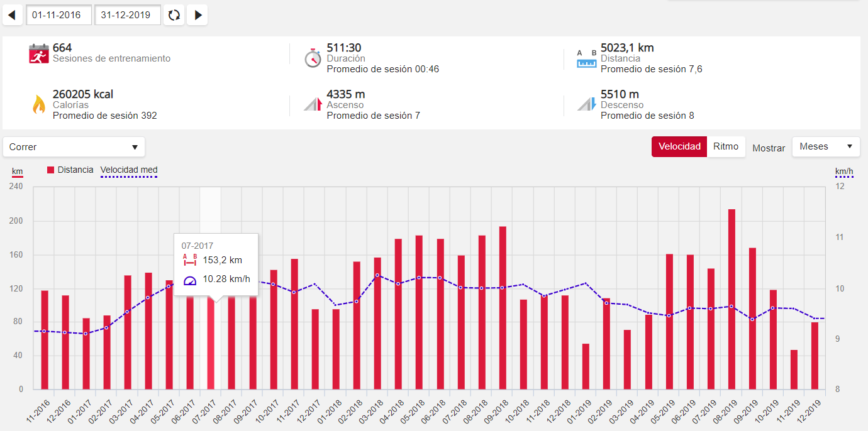Viewport: 868px width, 431px height.
Task: Toggle the Distancia legend series
Action: (x=70, y=170)
